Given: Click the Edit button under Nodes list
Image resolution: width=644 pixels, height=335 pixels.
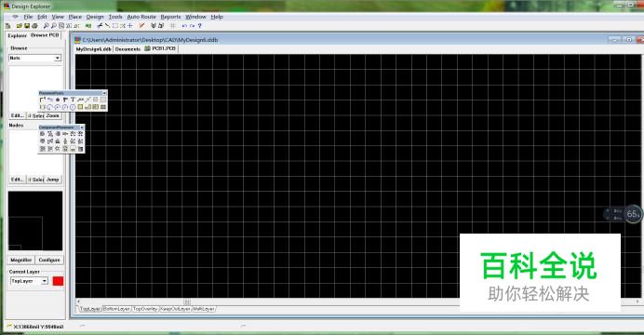Looking at the screenshot, I should (18, 180).
